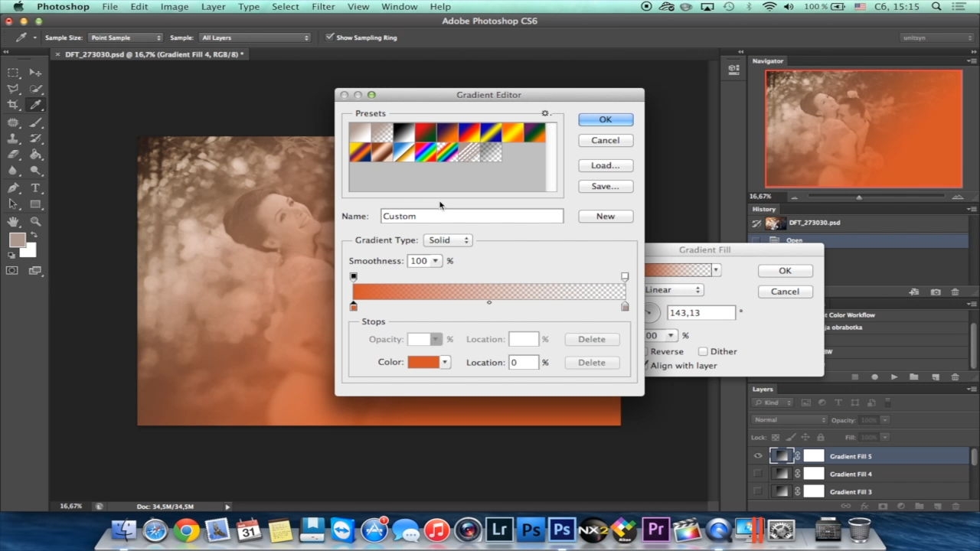Select the Rectangle shape tool
980x551 pixels.
tap(35, 204)
